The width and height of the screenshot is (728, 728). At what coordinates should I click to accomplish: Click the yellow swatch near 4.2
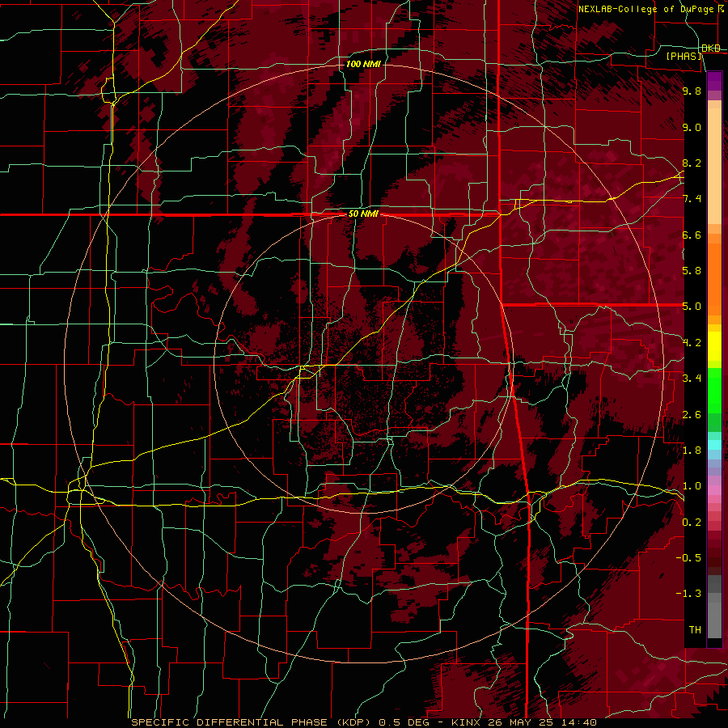(x=714, y=346)
